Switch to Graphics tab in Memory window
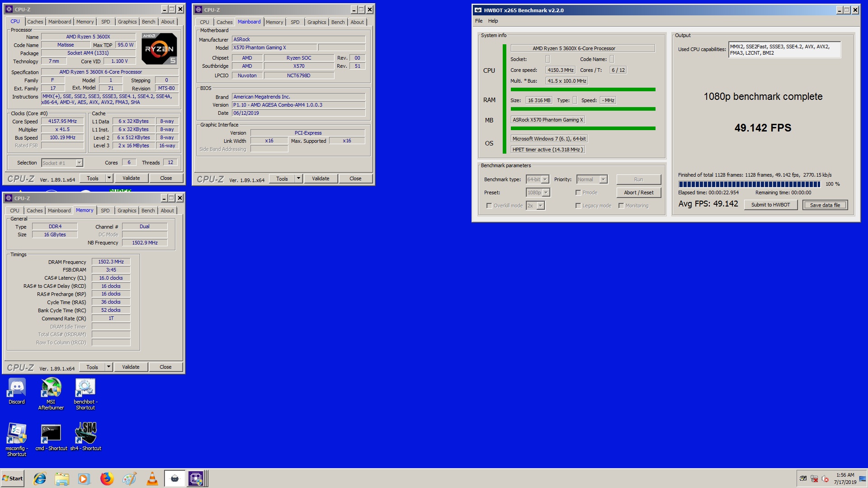 pyautogui.click(x=127, y=211)
